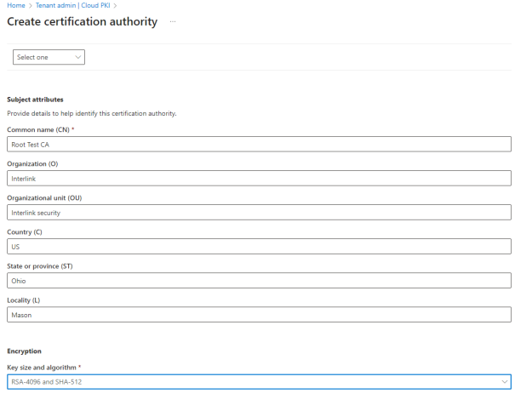Screen dimensions: 532x405
Task: Click the 'Organization (O)' label
Action: (x=31, y=163)
